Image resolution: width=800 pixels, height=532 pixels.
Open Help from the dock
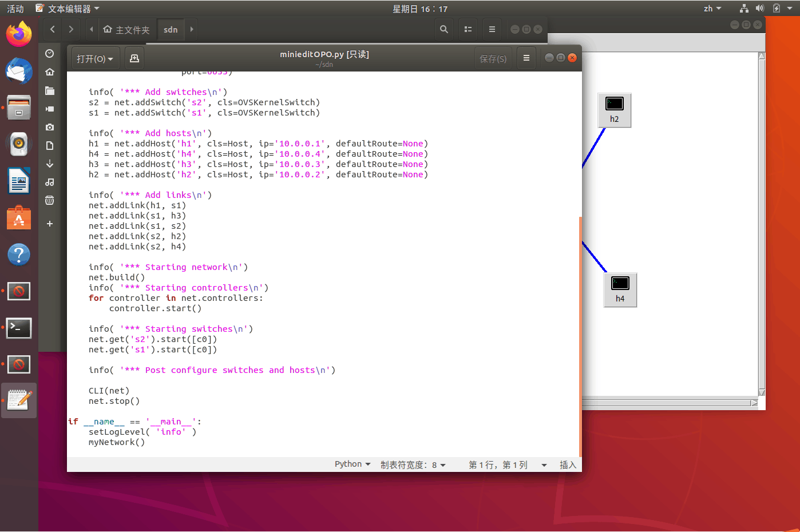19,255
